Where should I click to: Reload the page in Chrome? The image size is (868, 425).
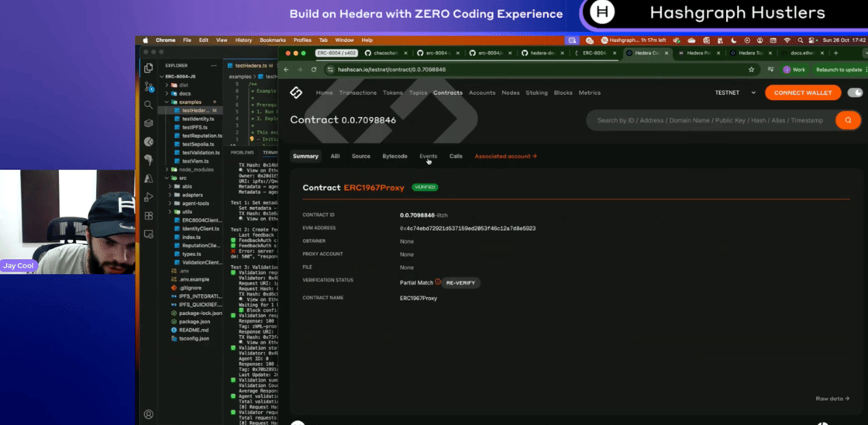pos(313,70)
